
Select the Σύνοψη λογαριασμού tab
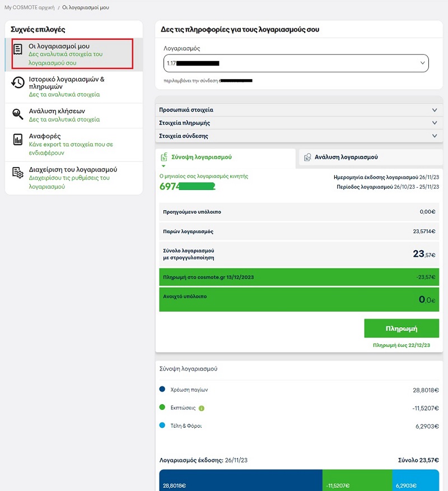click(x=200, y=158)
